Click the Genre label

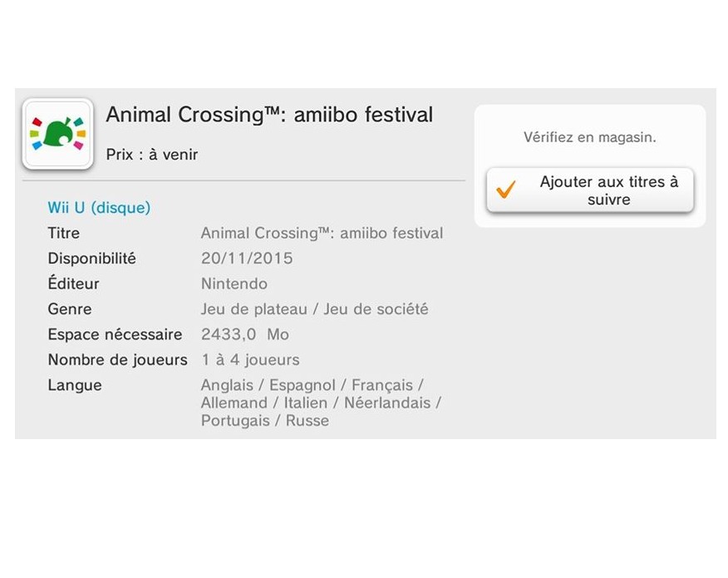70,309
